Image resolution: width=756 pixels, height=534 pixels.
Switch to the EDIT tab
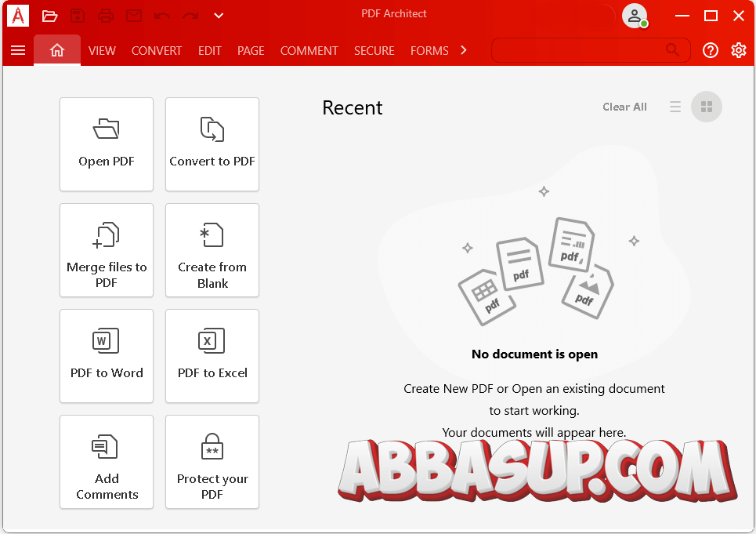tap(210, 51)
